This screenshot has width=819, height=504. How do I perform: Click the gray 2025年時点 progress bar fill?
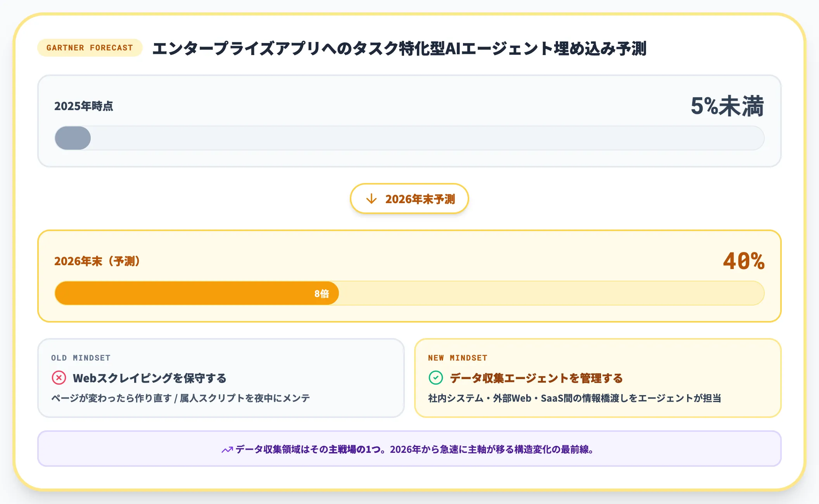[x=73, y=138]
